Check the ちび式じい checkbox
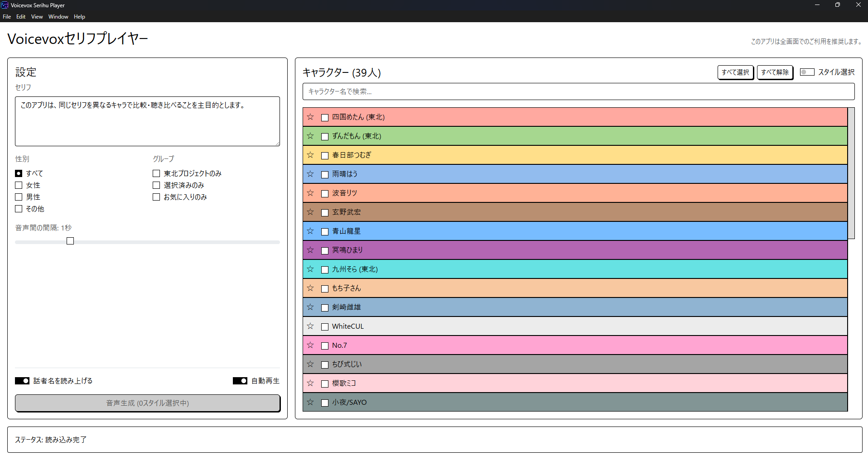The image size is (868, 465). coord(325,365)
